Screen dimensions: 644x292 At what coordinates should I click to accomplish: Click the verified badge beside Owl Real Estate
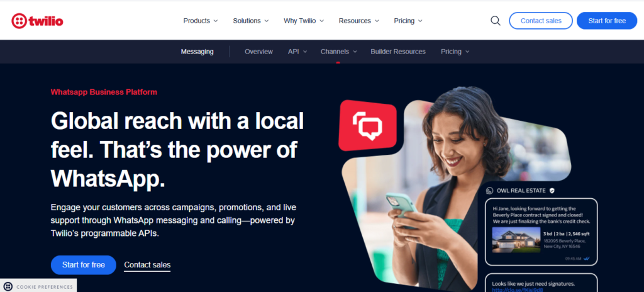552,191
